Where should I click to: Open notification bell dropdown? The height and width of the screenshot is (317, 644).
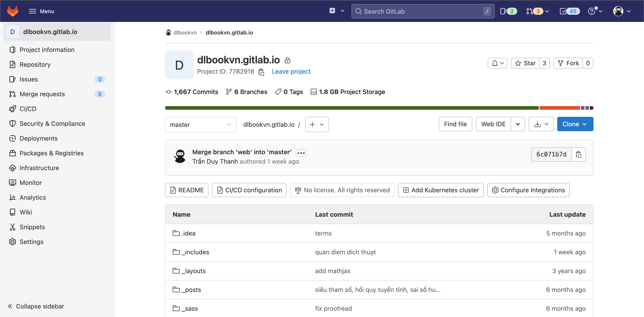pyautogui.click(x=497, y=63)
